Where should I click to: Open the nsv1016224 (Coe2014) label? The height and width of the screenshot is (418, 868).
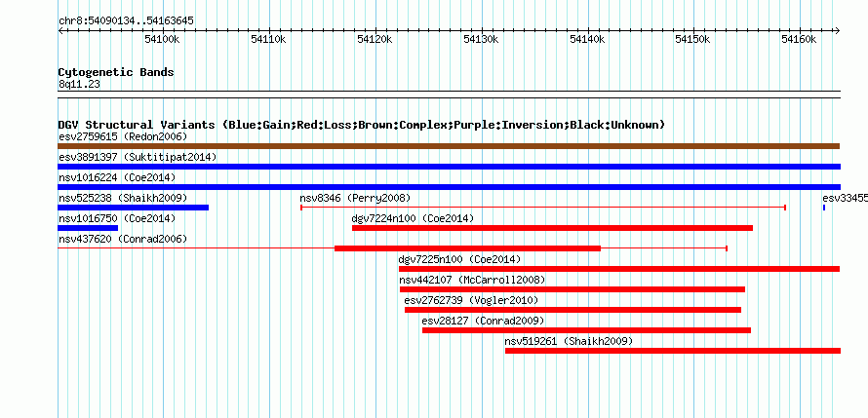coord(117,177)
